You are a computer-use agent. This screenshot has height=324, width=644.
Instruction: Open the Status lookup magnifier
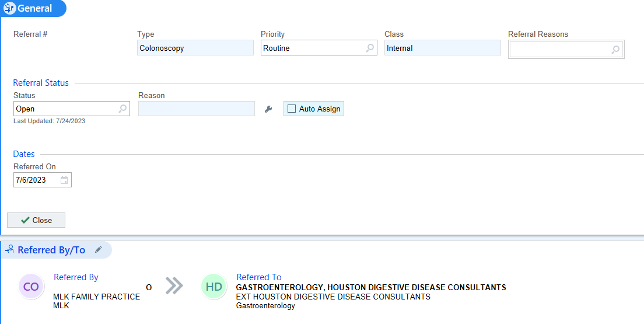pyautogui.click(x=123, y=109)
